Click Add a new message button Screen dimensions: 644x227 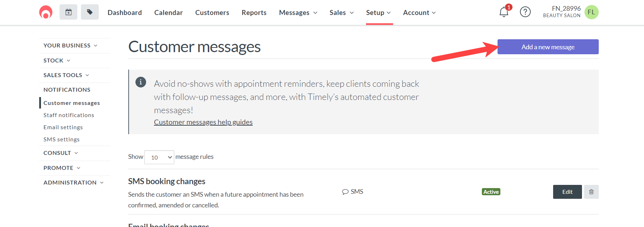pyautogui.click(x=548, y=47)
